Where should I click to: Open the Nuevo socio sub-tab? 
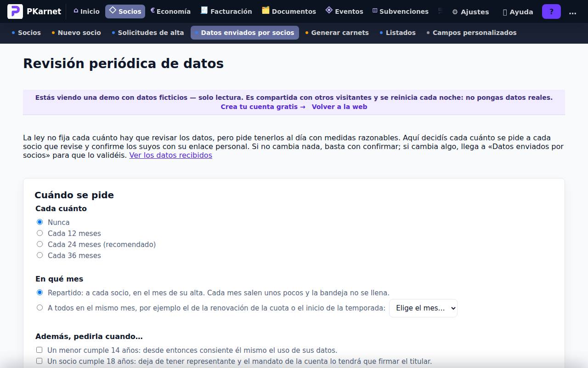(76, 33)
